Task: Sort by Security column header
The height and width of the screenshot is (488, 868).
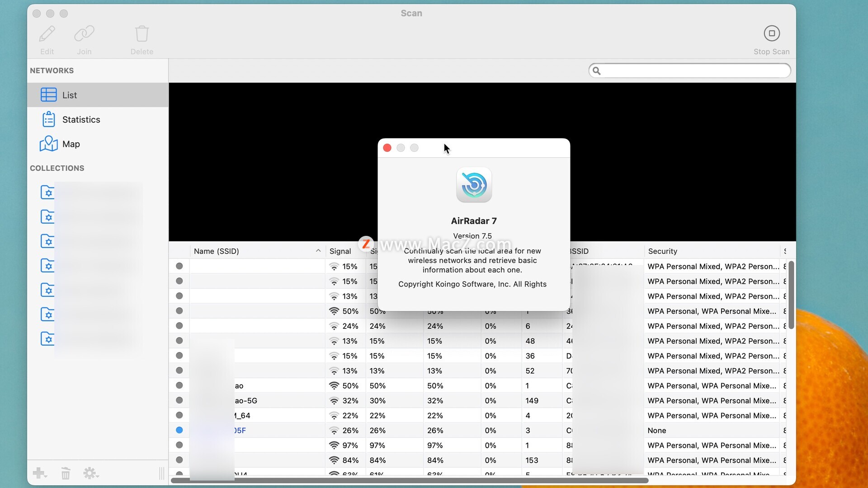Action: 712,251
